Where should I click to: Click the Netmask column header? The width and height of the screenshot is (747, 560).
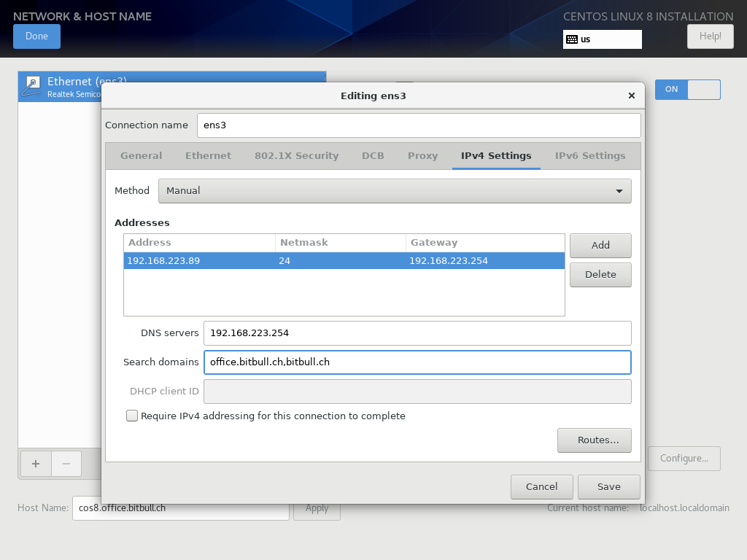(x=340, y=243)
